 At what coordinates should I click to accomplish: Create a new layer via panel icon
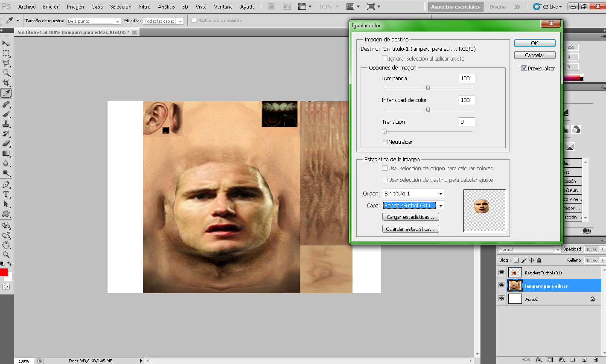coord(584,360)
